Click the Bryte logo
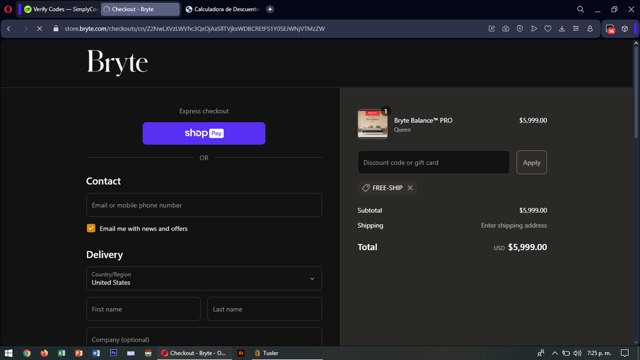The image size is (640, 360). [x=117, y=62]
